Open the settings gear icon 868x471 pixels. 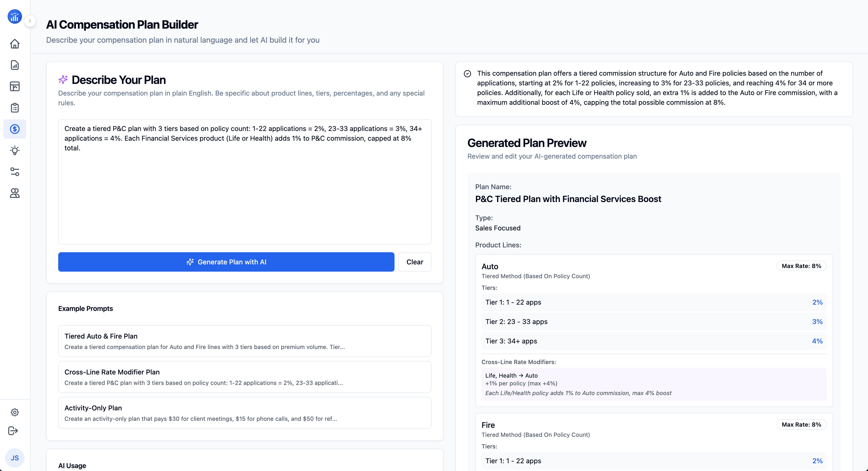point(15,412)
